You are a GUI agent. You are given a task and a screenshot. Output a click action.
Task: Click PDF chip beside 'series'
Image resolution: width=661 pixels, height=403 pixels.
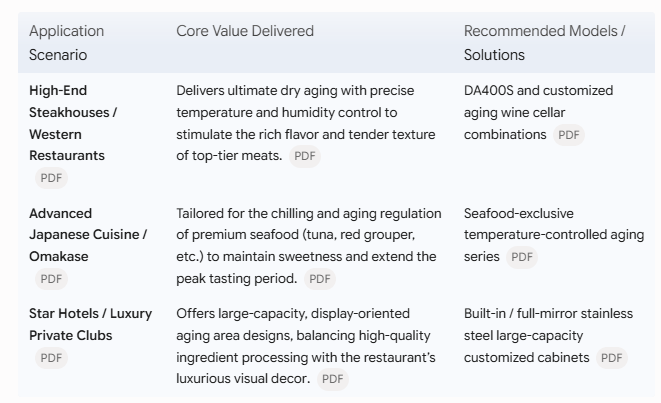point(521,257)
